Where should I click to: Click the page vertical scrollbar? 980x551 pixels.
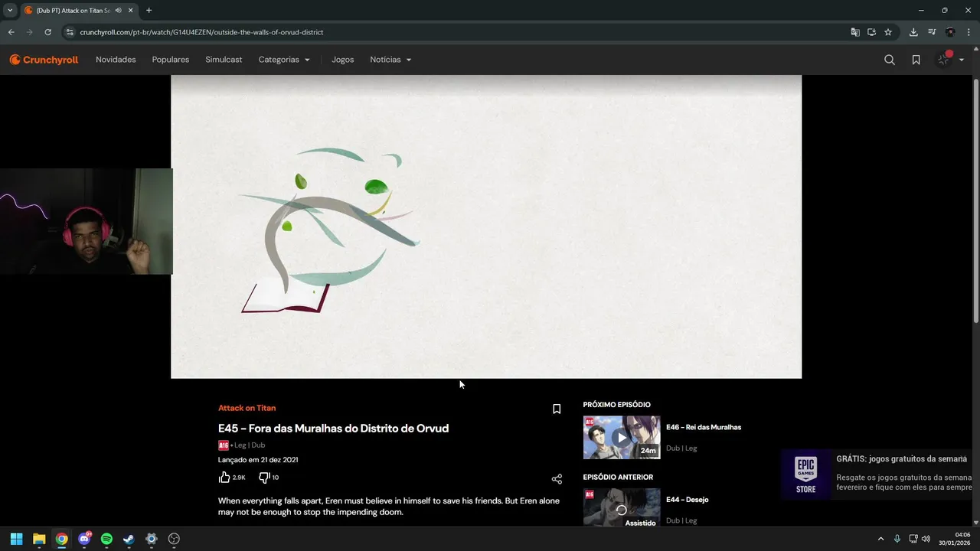coord(975,199)
